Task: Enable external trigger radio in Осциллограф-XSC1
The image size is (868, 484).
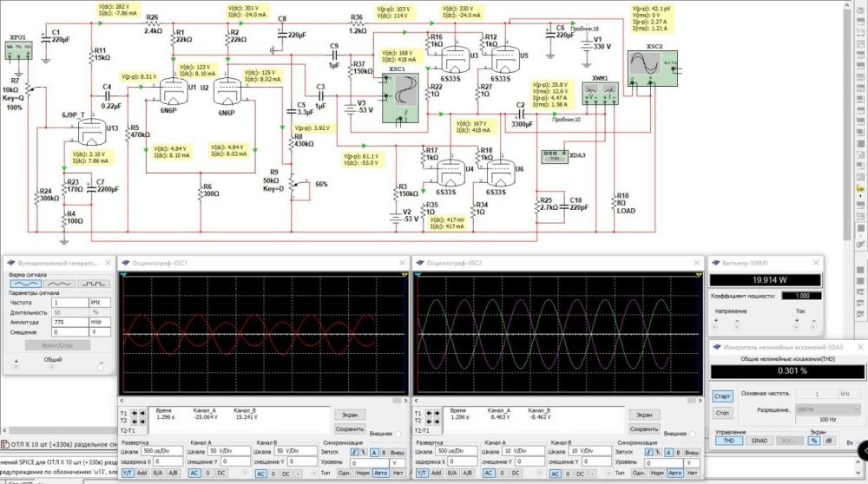Action: coord(399,434)
